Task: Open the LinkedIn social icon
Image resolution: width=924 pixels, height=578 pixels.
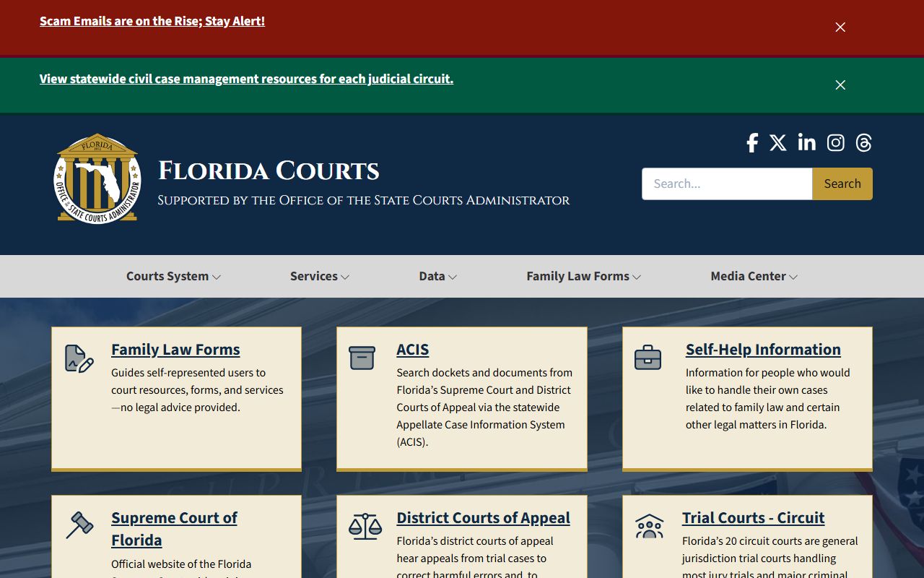Action: (x=806, y=142)
